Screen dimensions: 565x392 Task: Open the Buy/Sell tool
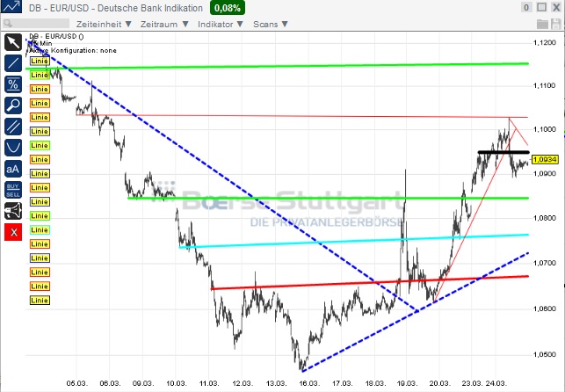pos(13,190)
